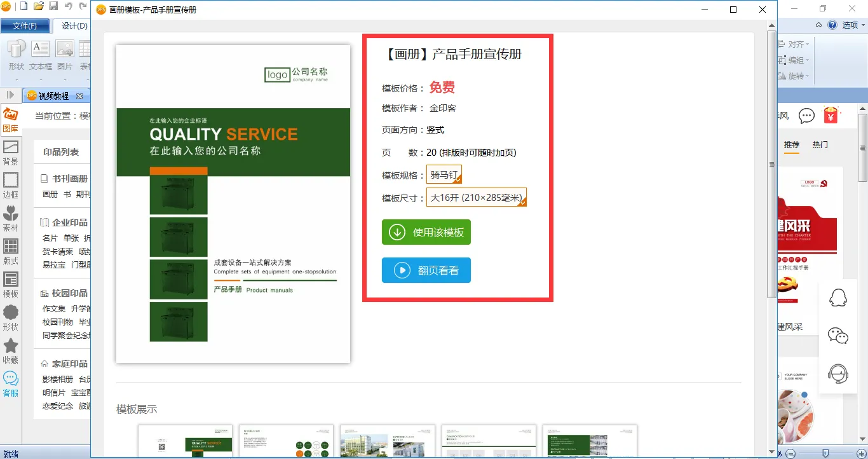The height and width of the screenshot is (459, 868).
Task: Open the 文件(F) menu
Action: (x=25, y=26)
